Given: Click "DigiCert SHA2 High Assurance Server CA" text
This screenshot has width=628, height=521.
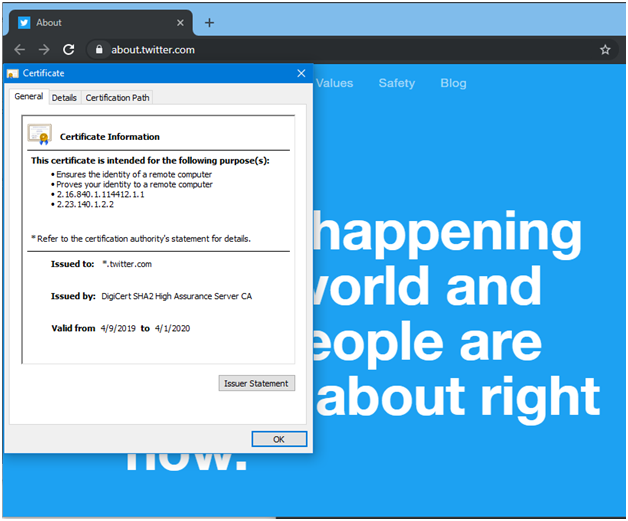Looking at the screenshot, I should 177,296.
